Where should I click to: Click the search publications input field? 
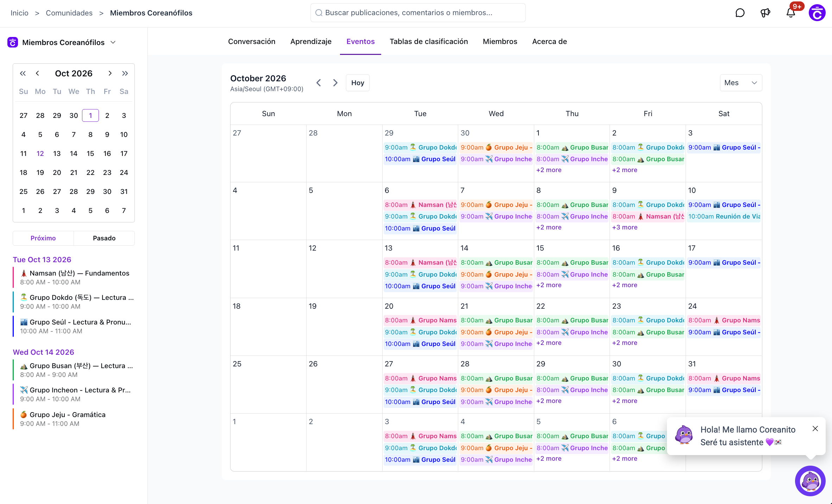point(418,13)
